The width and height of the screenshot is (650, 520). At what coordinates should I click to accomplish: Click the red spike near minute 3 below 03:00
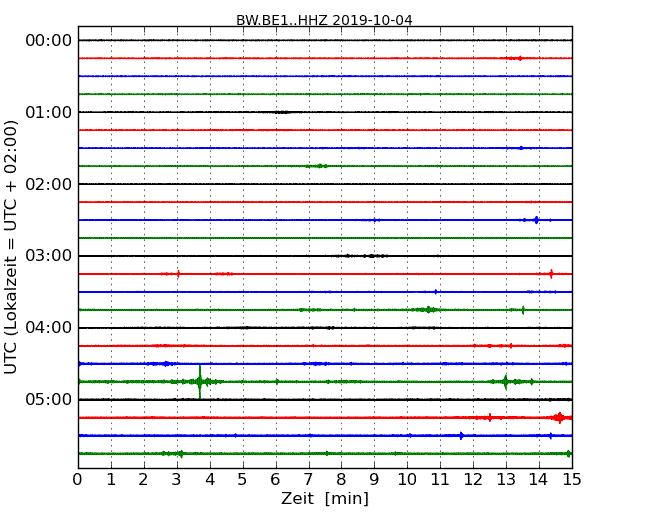pyautogui.click(x=178, y=274)
